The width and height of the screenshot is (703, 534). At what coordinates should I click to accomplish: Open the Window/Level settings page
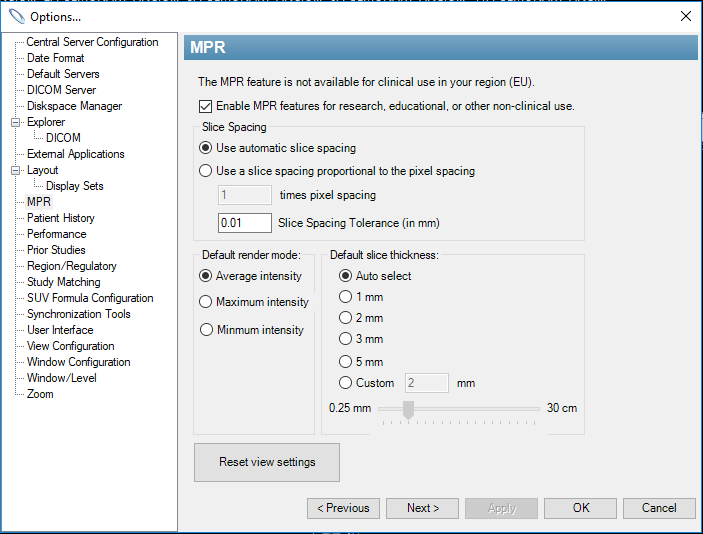point(61,378)
